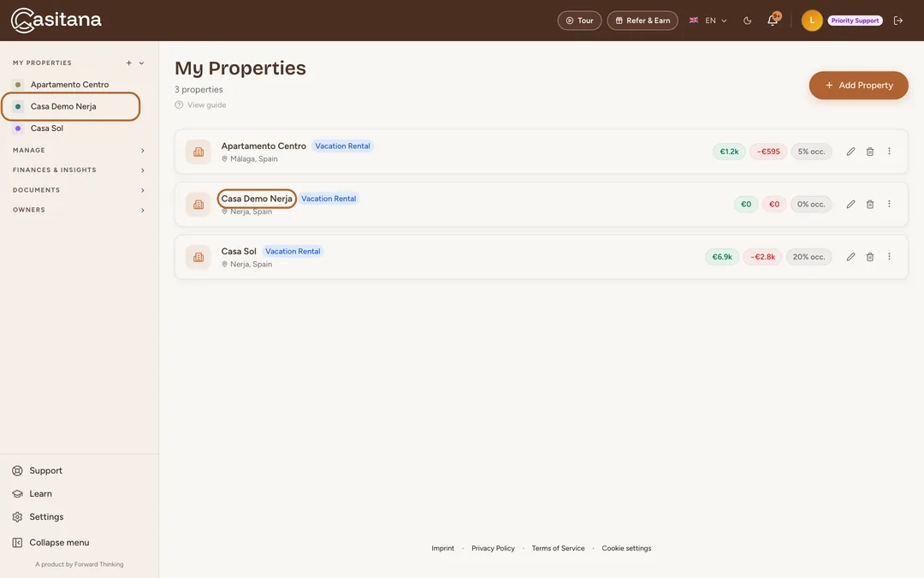Open Apartamento Centro property title

click(264, 146)
